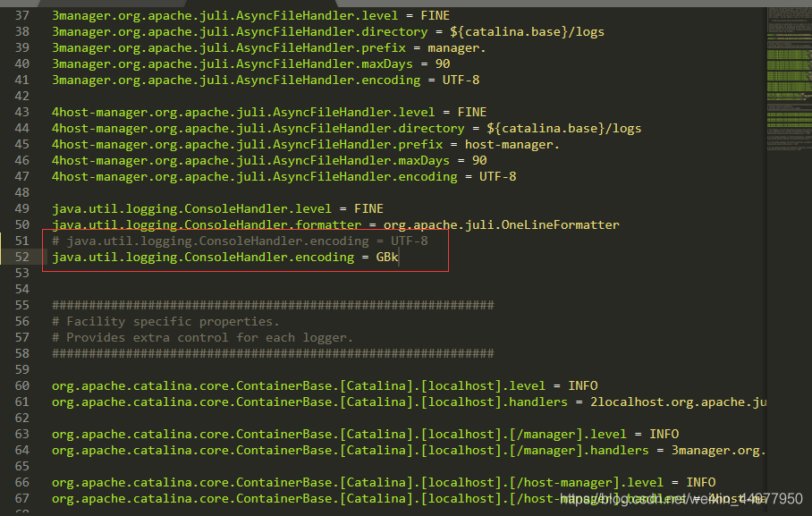Viewport: 812px width, 516px height.
Task: Click line number 52 in gutter
Action: coord(21,257)
